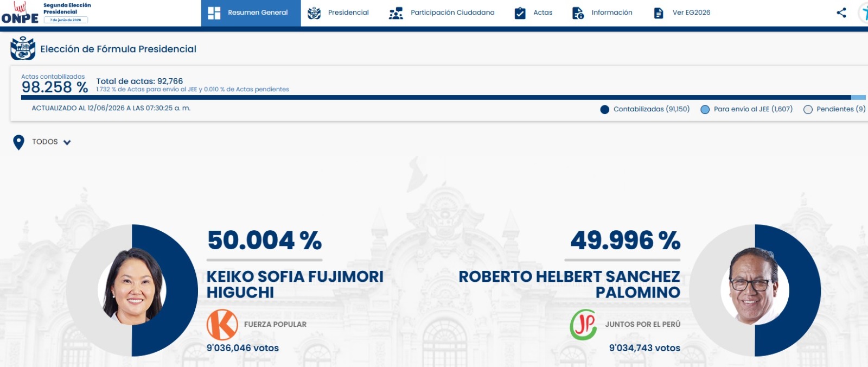Click the Fuerza Popular party logo
Image resolution: width=868 pixels, height=367 pixels.
(x=222, y=325)
